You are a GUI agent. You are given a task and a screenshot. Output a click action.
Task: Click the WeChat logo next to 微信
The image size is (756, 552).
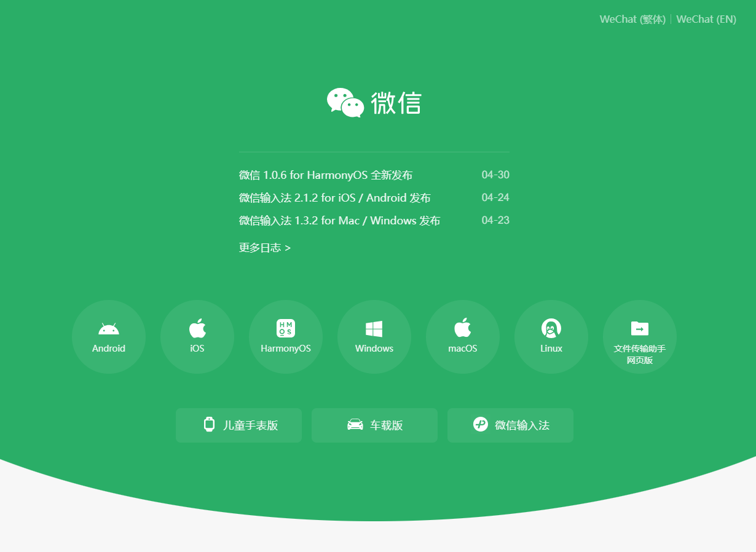point(345,103)
